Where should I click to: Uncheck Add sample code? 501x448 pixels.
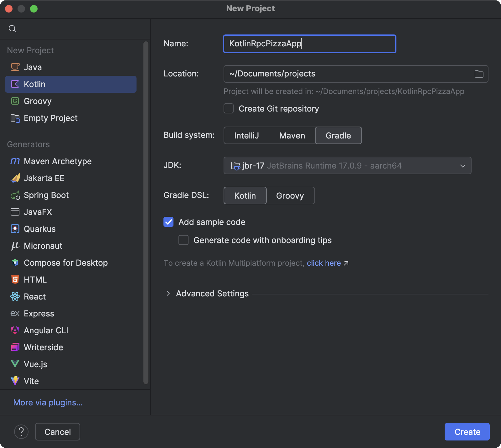click(168, 222)
